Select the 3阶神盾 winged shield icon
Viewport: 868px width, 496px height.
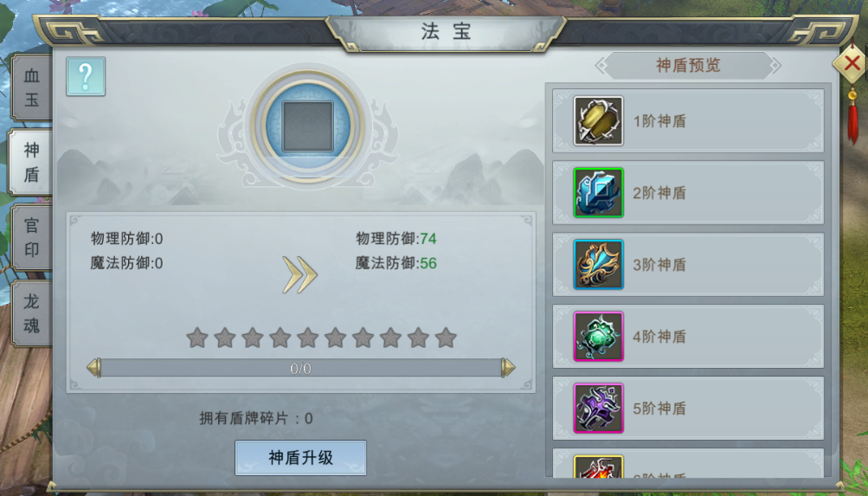pos(598,265)
